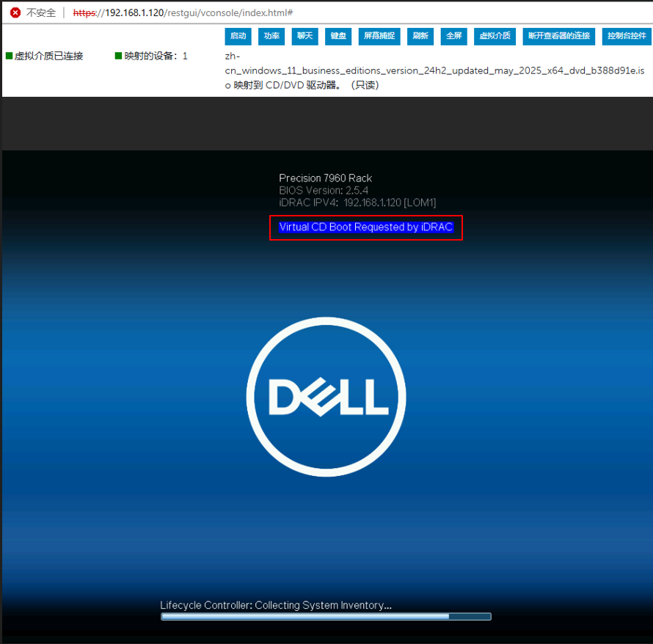Open the 控制台控件 console controls button
The image size is (653, 644).
(x=626, y=36)
